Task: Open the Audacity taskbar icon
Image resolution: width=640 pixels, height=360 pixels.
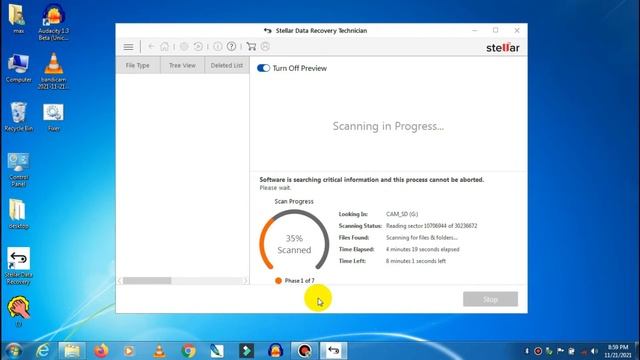Action: (276, 351)
